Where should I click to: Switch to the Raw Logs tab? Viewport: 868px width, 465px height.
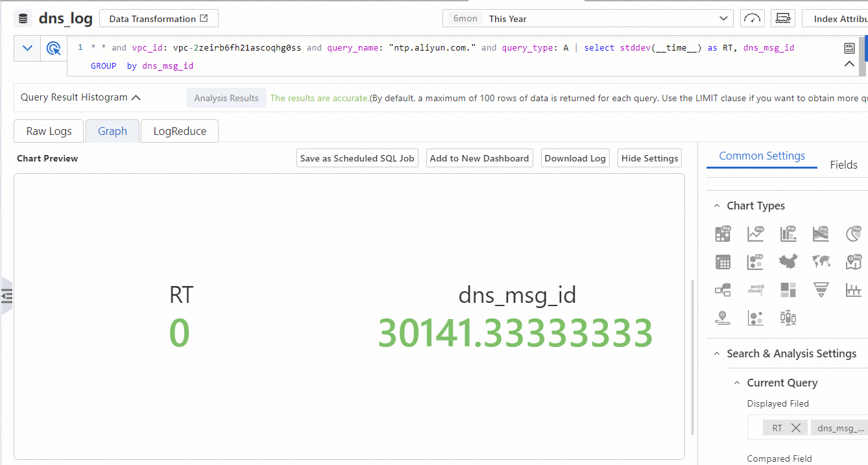click(49, 131)
